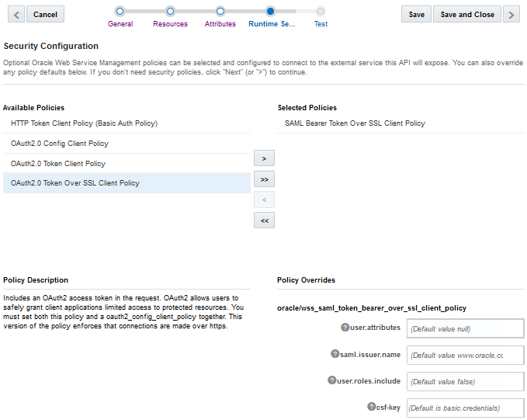Move selected policy right with > button

(264, 158)
